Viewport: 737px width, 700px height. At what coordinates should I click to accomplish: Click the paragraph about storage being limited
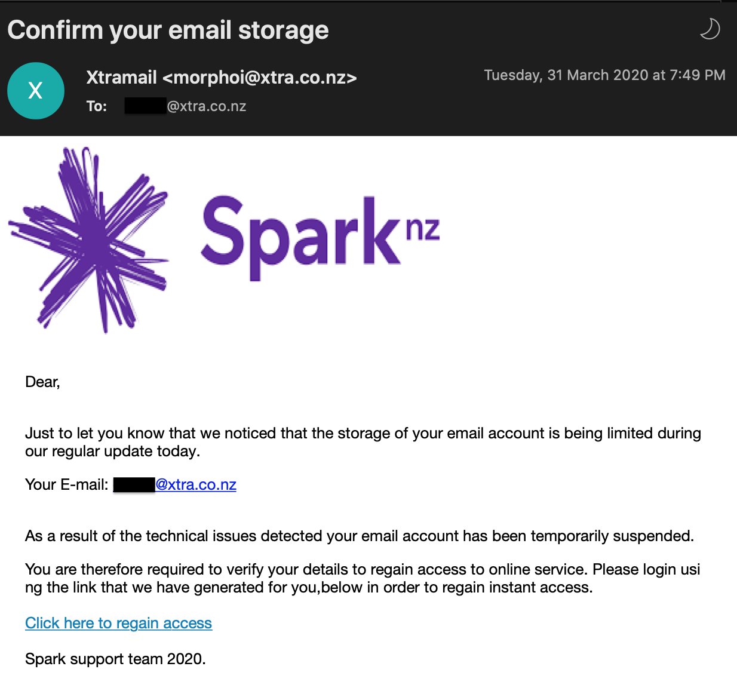click(x=363, y=442)
